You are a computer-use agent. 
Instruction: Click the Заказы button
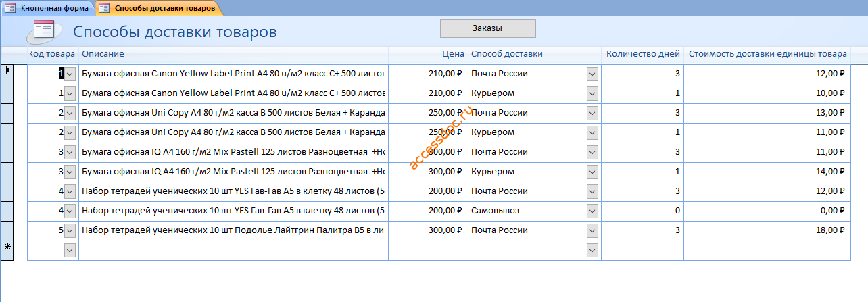pos(487,28)
